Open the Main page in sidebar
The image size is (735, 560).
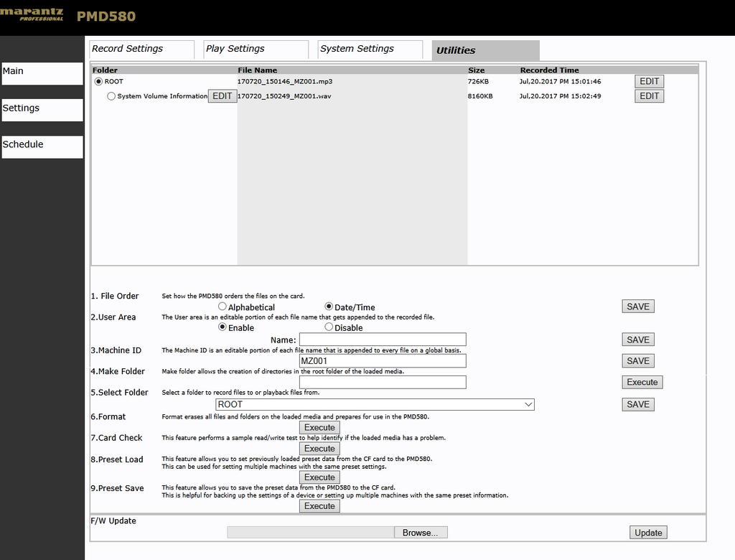(42, 74)
